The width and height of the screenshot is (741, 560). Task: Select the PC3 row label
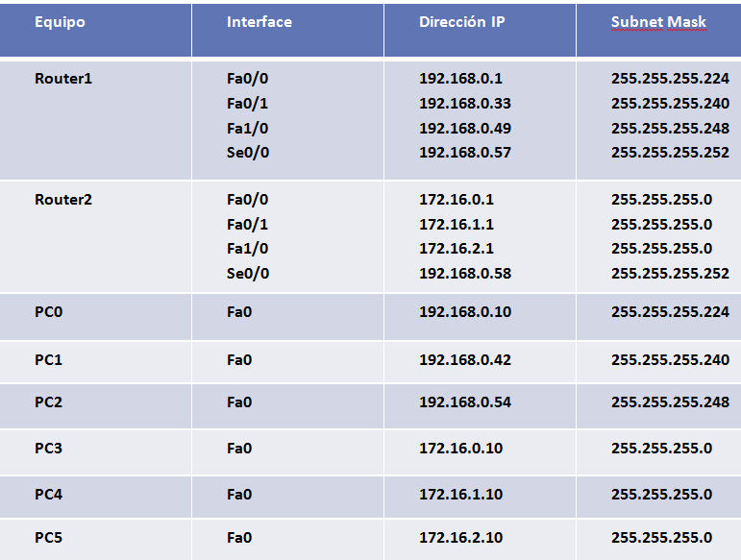pyautogui.click(x=49, y=449)
